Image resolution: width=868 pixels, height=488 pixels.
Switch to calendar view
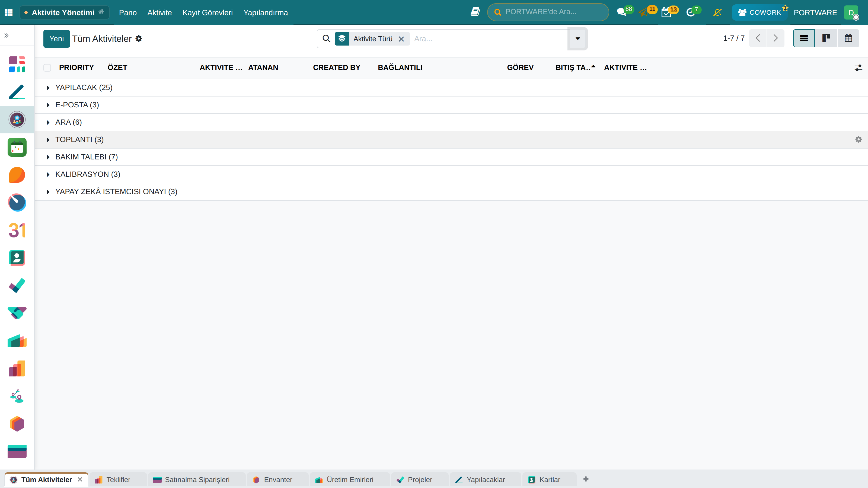click(848, 38)
